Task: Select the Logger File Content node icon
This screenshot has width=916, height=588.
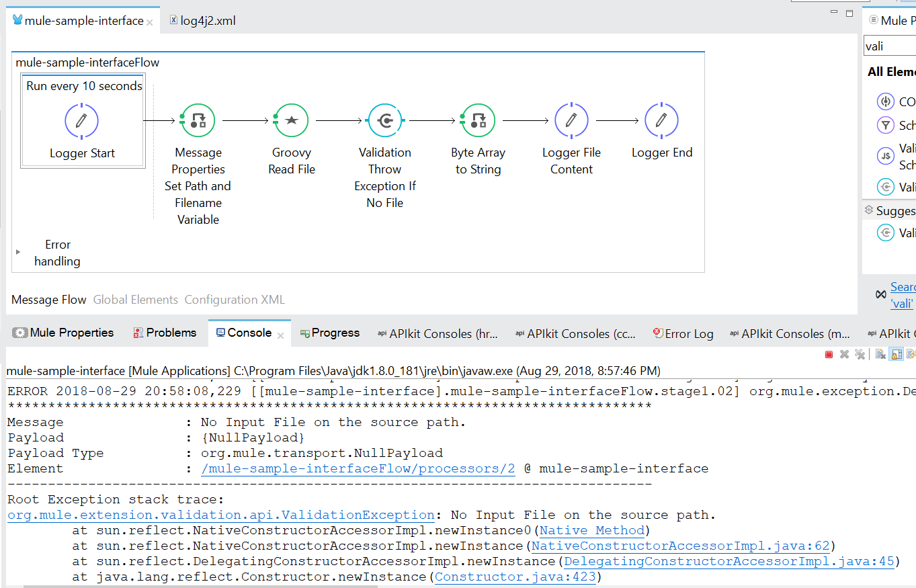Action: coord(571,121)
